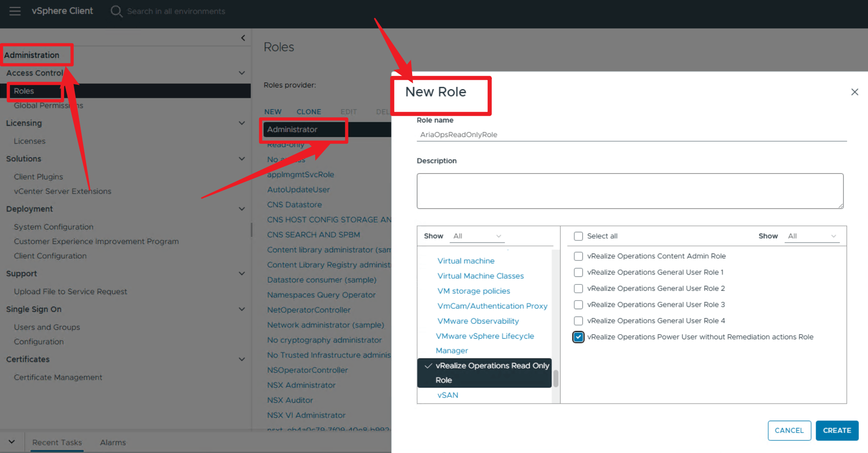The height and width of the screenshot is (453, 868).
Task: Click the Search in all environments field
Action: coord(176,11)
